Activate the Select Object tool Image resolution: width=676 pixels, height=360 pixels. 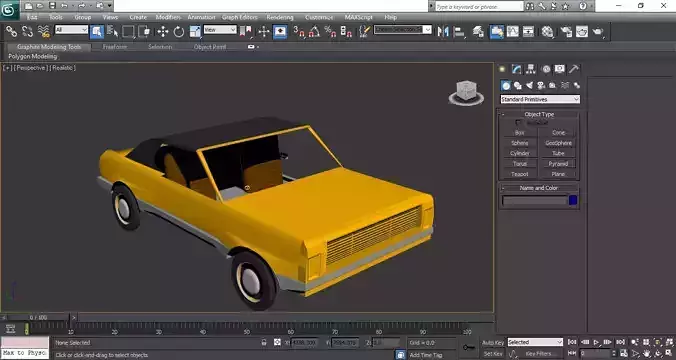[x=97, y=31]
